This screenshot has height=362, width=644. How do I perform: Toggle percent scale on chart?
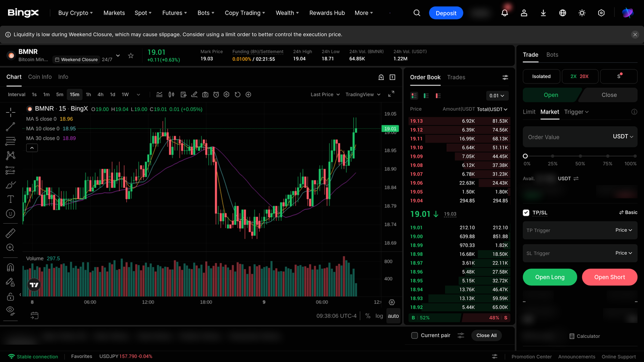coord(368,316)
